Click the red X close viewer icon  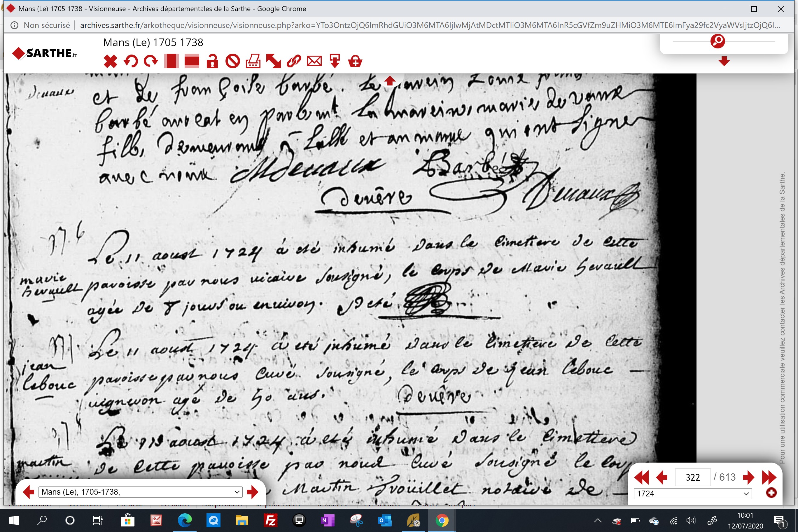(110, 62)
